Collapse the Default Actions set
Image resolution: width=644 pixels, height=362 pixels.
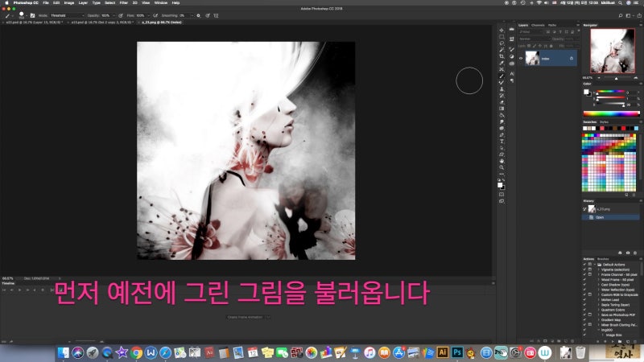click(x=595, y=265)
